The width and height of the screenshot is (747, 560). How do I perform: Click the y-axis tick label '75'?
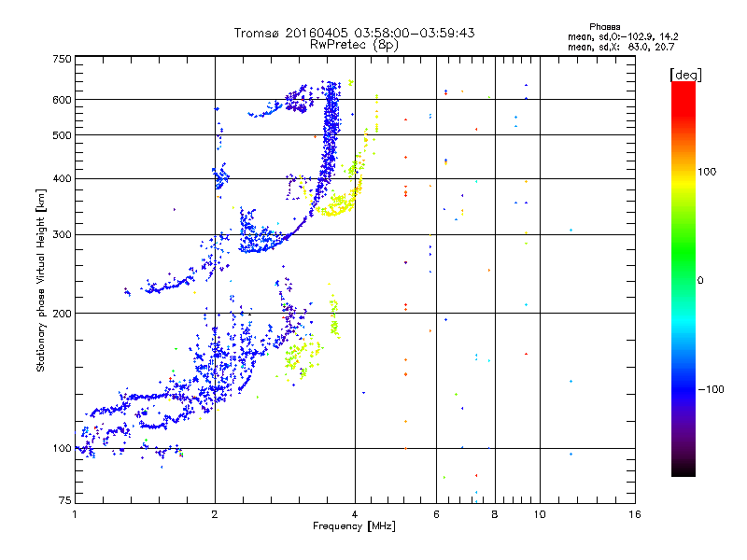65,500
